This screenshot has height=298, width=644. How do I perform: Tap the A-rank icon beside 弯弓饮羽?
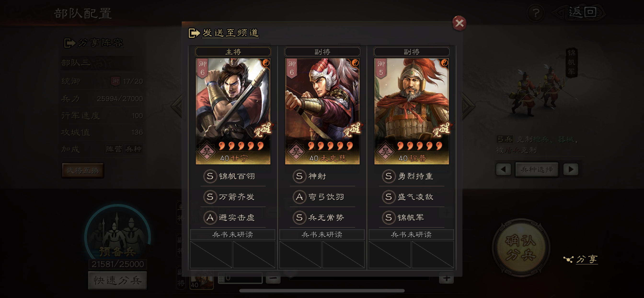point(299,197)
